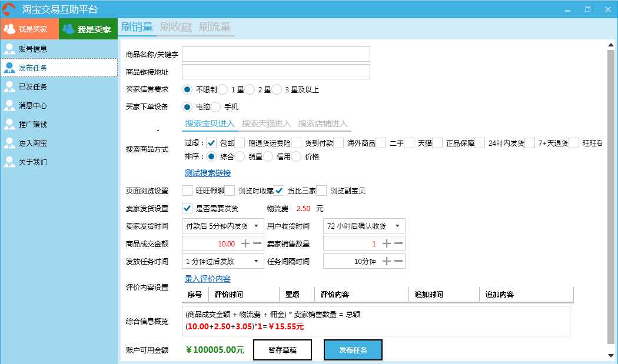Screen dimensions: 618x364
Task: Click the 物流费 2.50 value
Action: [303, 208]
